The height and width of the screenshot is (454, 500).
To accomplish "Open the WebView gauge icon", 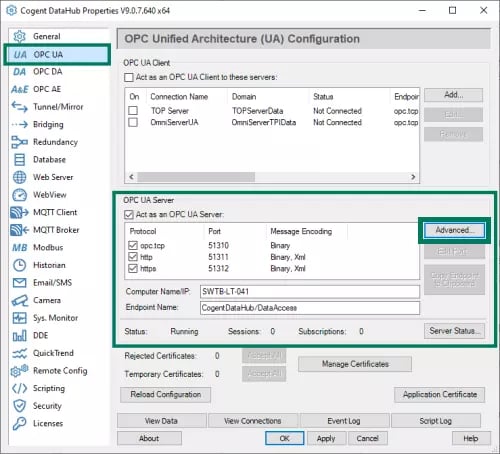I will pyautogui.click(x=19, y=195).
